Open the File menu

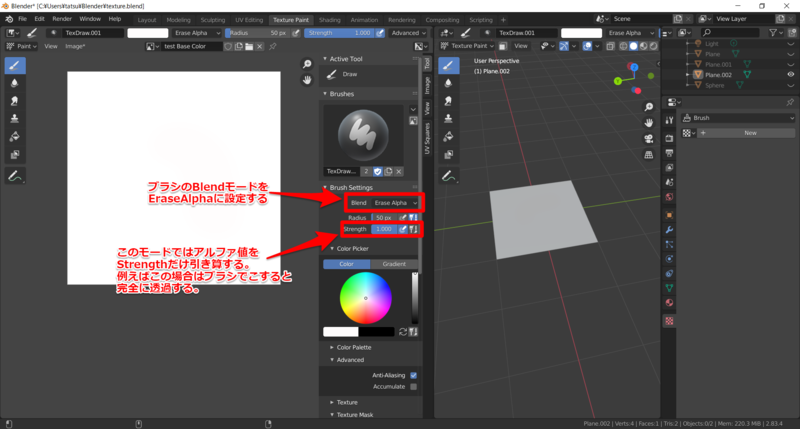[x=22, y=19]
